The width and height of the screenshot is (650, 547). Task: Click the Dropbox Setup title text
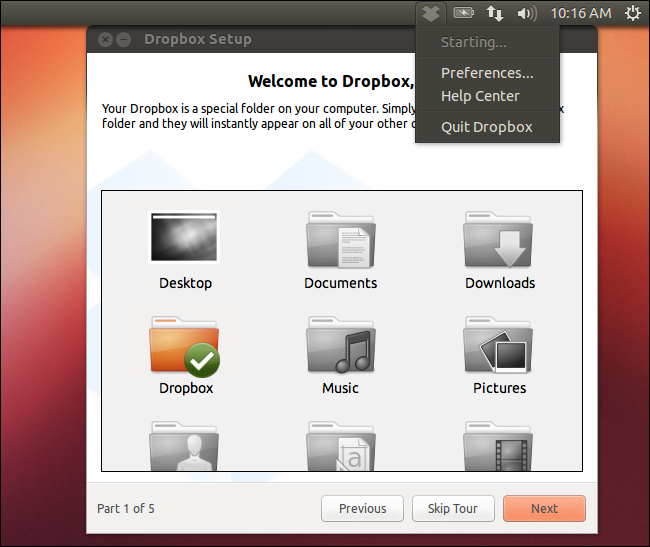click(198, 39)
